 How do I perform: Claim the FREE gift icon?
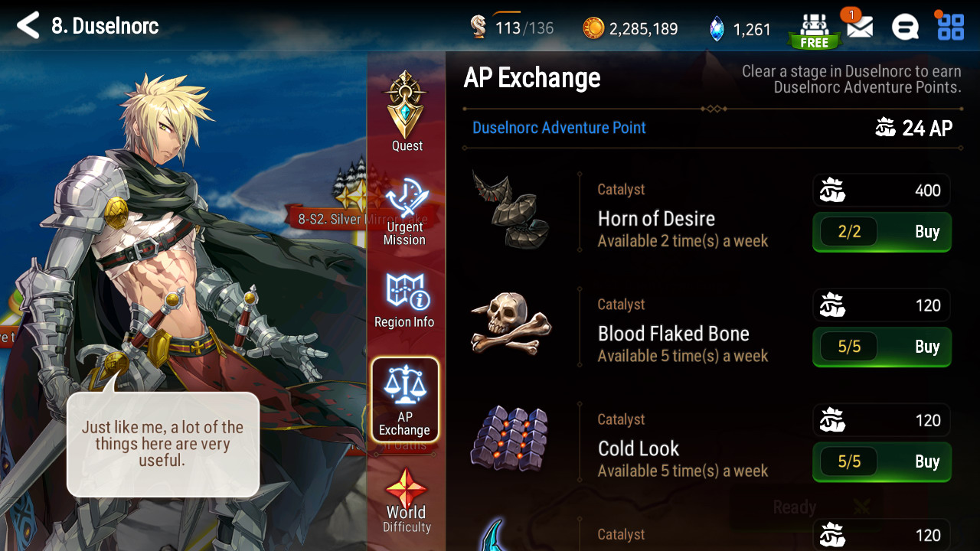coord(814,31)
